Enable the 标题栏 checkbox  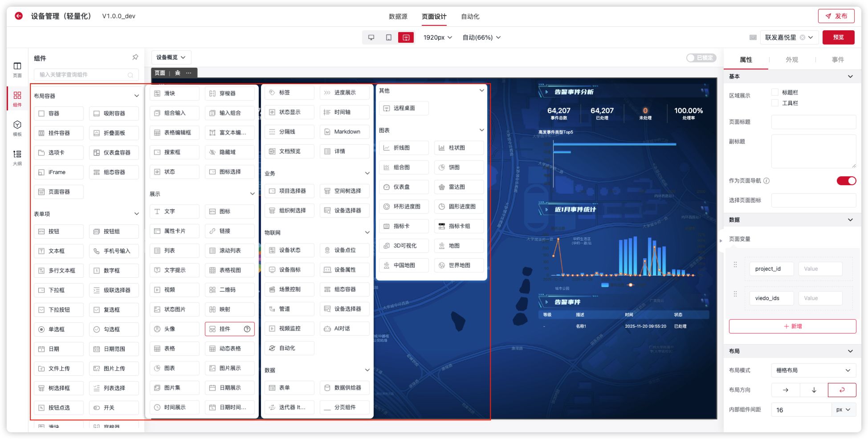tap(775, 92)
